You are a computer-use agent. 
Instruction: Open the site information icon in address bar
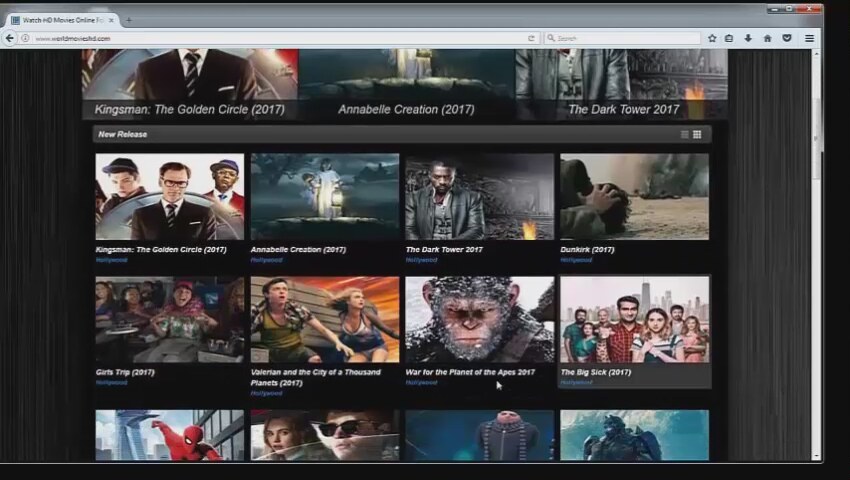coord(25,39)
